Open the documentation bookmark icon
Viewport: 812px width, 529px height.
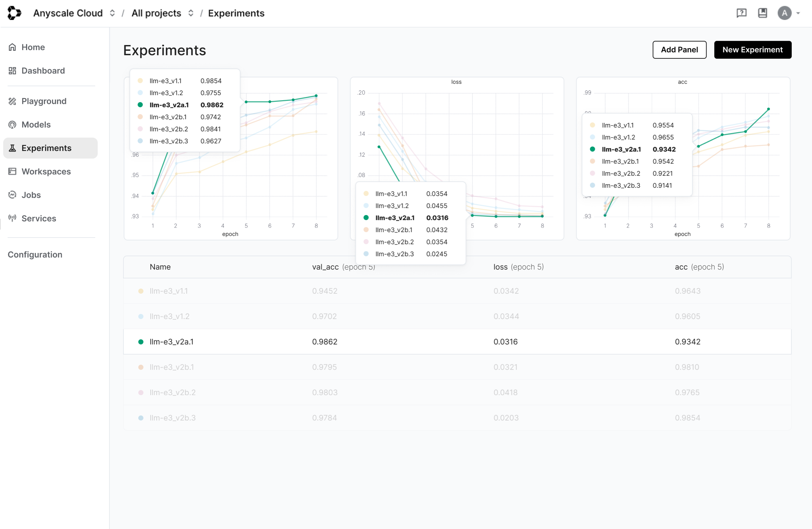click(762, 13)
